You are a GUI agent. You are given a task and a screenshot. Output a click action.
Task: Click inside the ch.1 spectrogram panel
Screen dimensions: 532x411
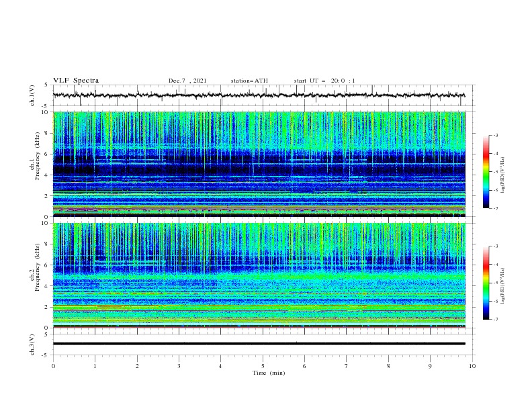click(x=259, y=164)
